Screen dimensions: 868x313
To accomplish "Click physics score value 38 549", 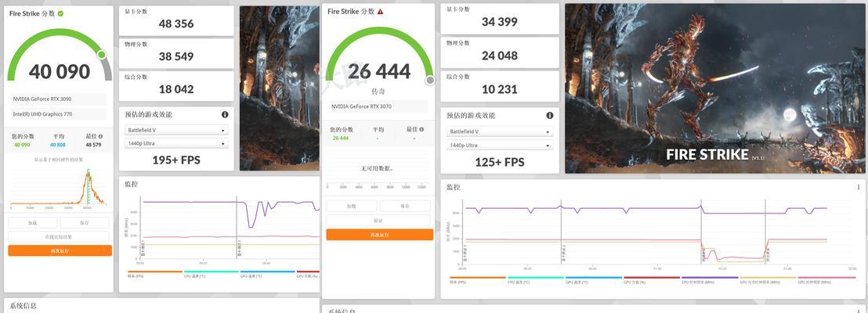I will click(176, 56).
